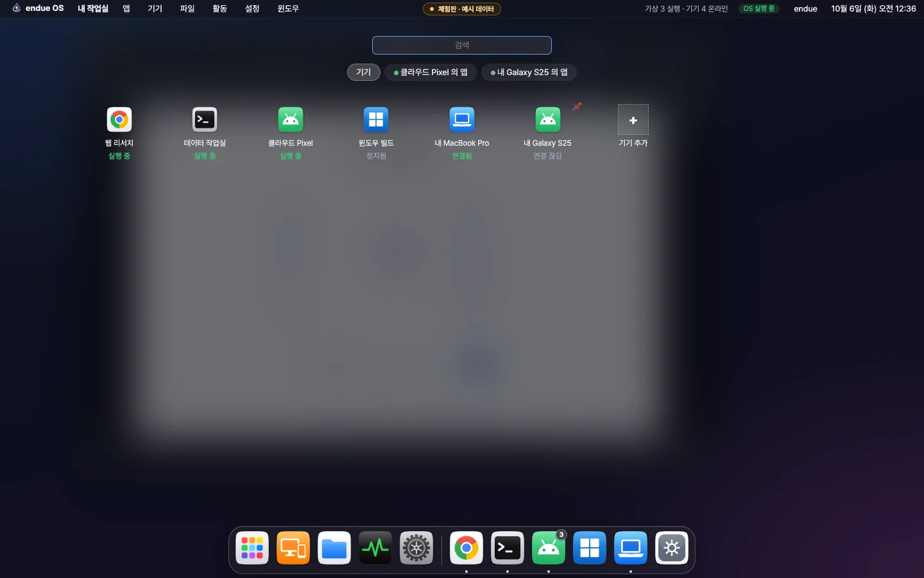
Task: Open the 데이터 작업실 terminal icon in launcher
Action: tap(205, 119)
